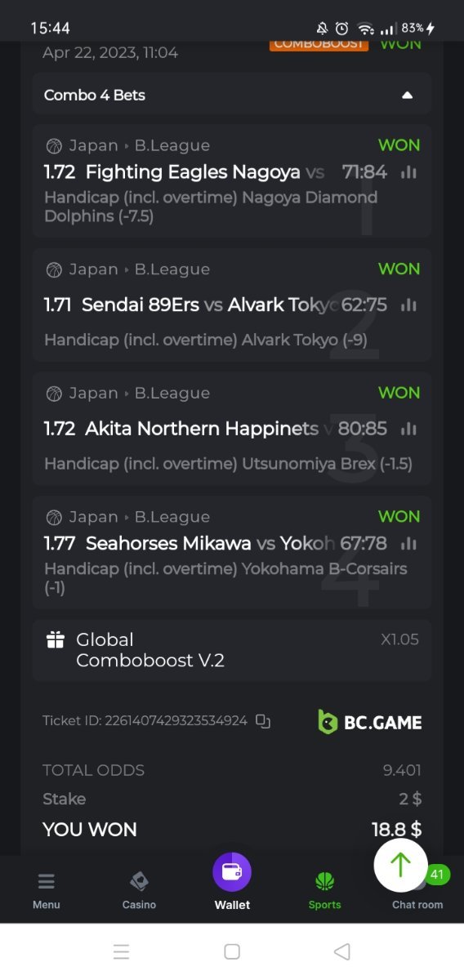Open the Chat room tab
Viewport: 464px width, 980px height.
tap(417, 891)
